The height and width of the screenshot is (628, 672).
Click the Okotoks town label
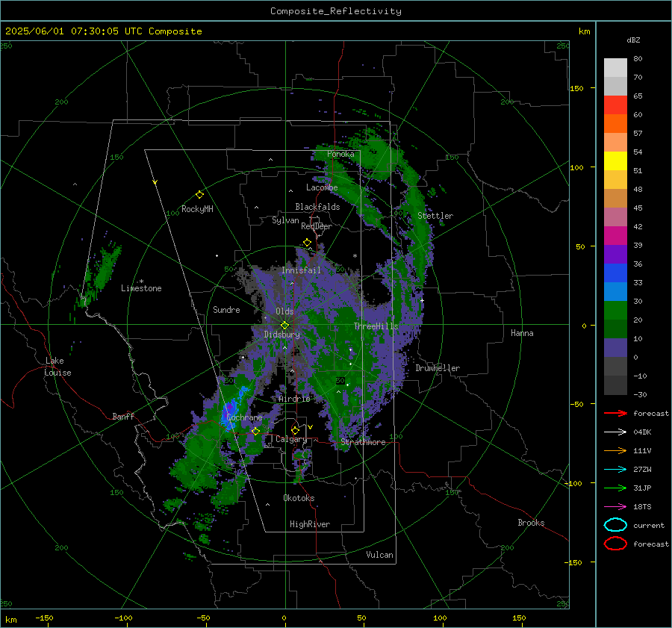point(299,498)
